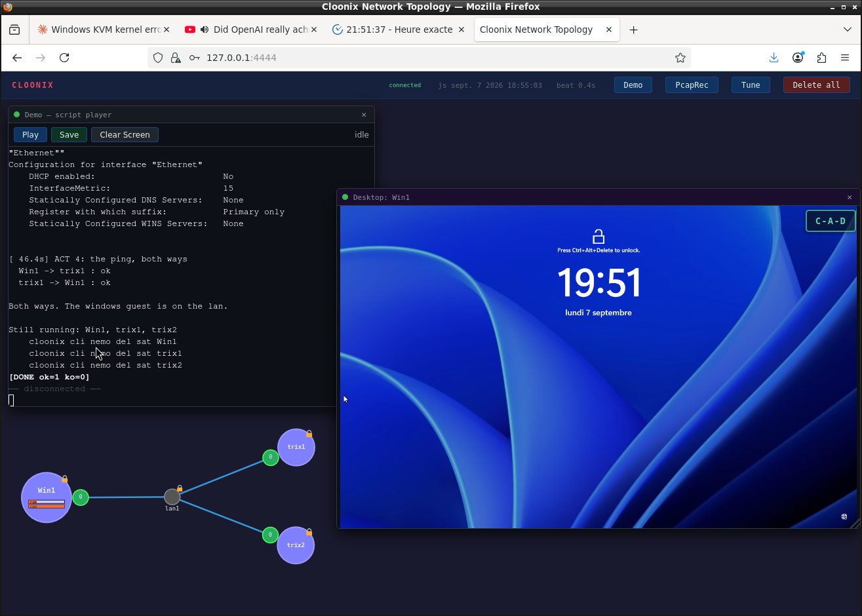This screenshot has width=862, height=616.
Task: Close the Desktop: Win1 panel
Action: click(850, 197)
